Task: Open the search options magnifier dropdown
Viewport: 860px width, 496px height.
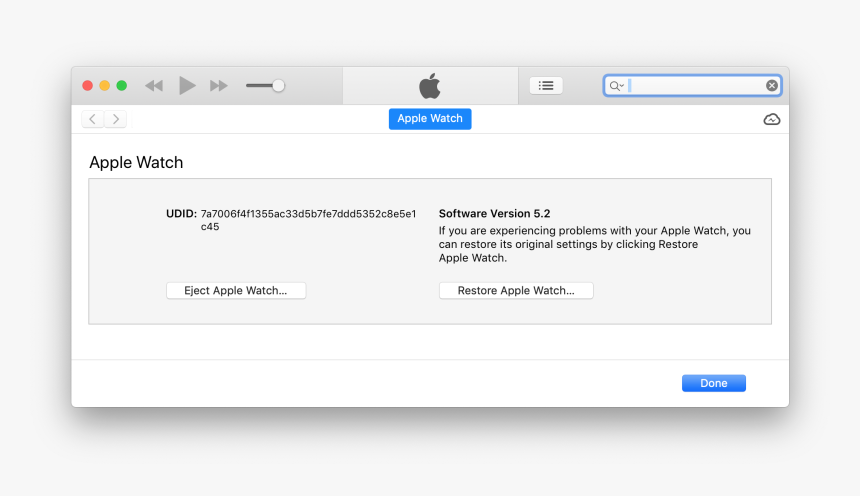Action: 616,86
